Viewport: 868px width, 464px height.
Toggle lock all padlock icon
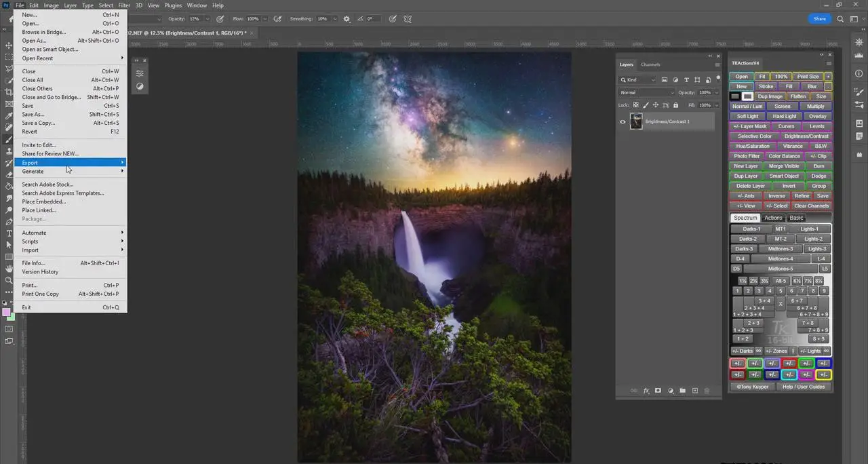click(675, 105)
